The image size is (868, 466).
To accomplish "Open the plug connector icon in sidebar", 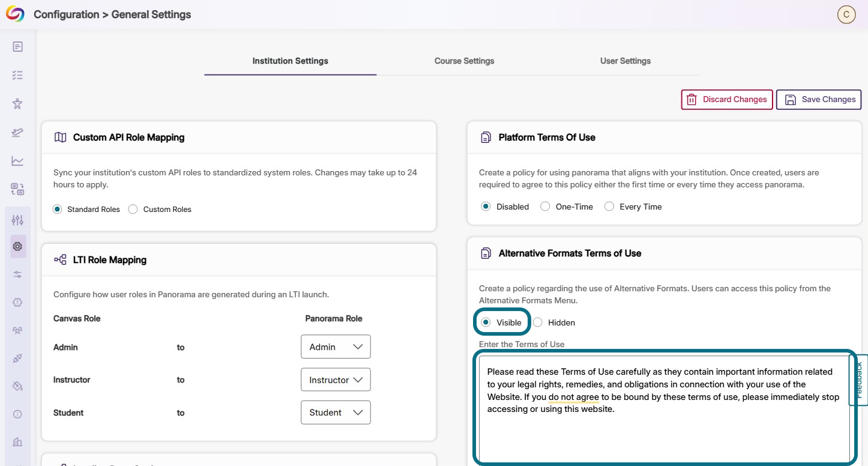I will 17,359.
